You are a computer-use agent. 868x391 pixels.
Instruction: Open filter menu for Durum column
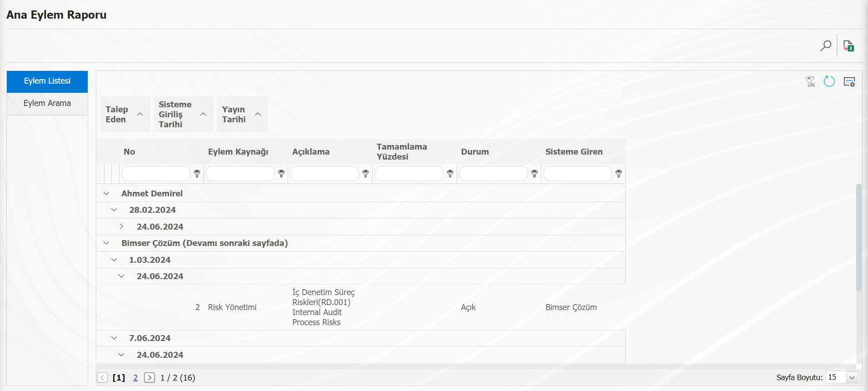[x=534, y=174]
